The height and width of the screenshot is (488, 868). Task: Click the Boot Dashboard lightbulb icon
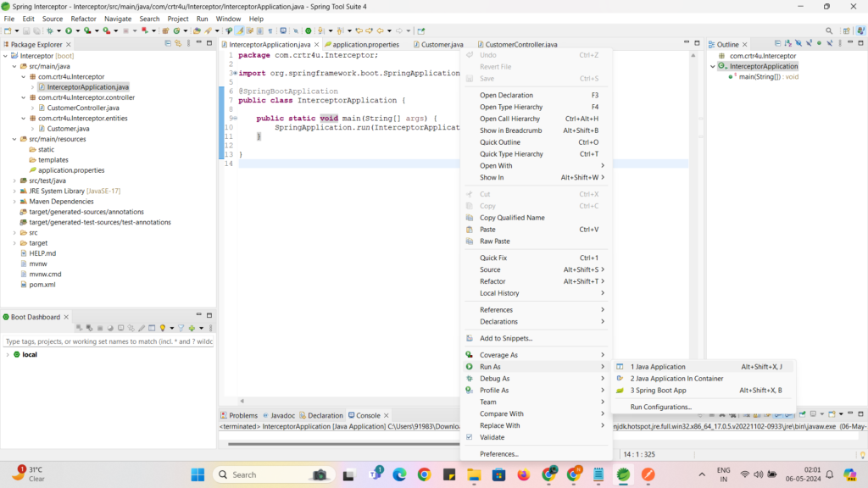[x=163, y=328]
